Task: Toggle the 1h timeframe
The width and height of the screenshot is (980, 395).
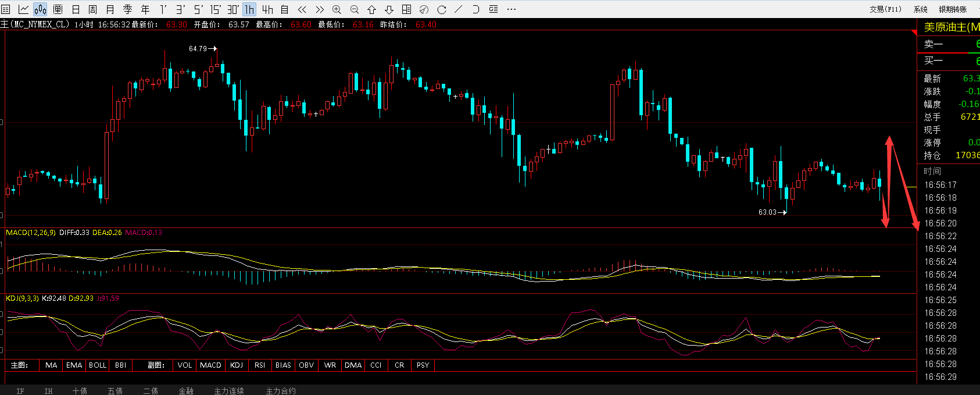Action: [249, 9]
